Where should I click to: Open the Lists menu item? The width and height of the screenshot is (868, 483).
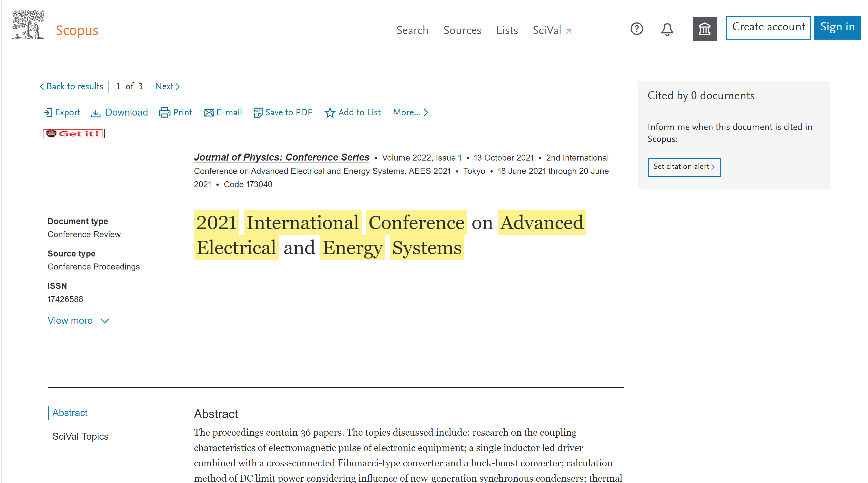(x=506, y=30)
